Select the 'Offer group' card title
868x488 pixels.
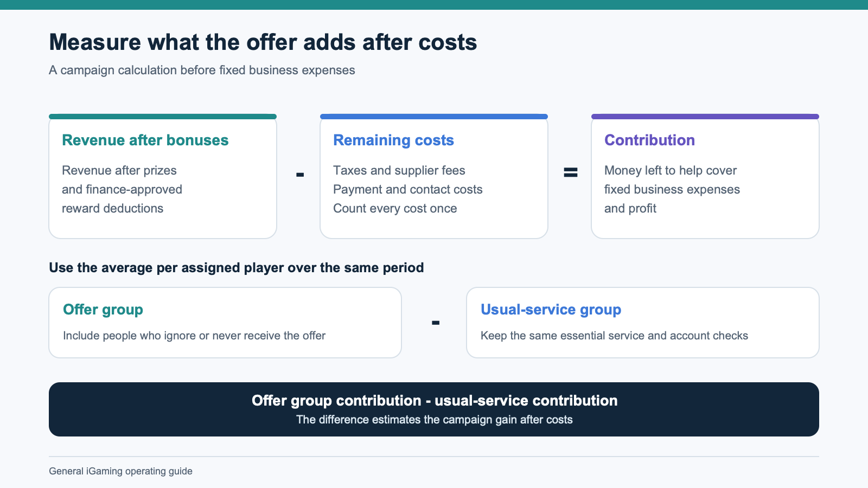click(x=103, y=310)
